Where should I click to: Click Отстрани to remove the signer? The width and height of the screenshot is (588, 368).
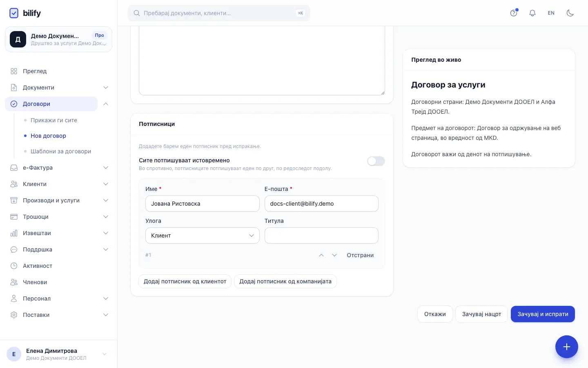[x=360, y=255]
